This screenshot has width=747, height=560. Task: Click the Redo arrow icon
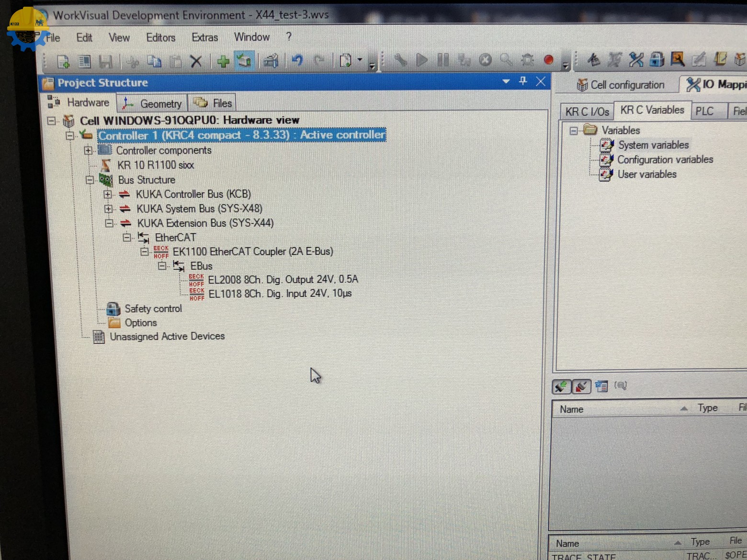pos(319,61)
